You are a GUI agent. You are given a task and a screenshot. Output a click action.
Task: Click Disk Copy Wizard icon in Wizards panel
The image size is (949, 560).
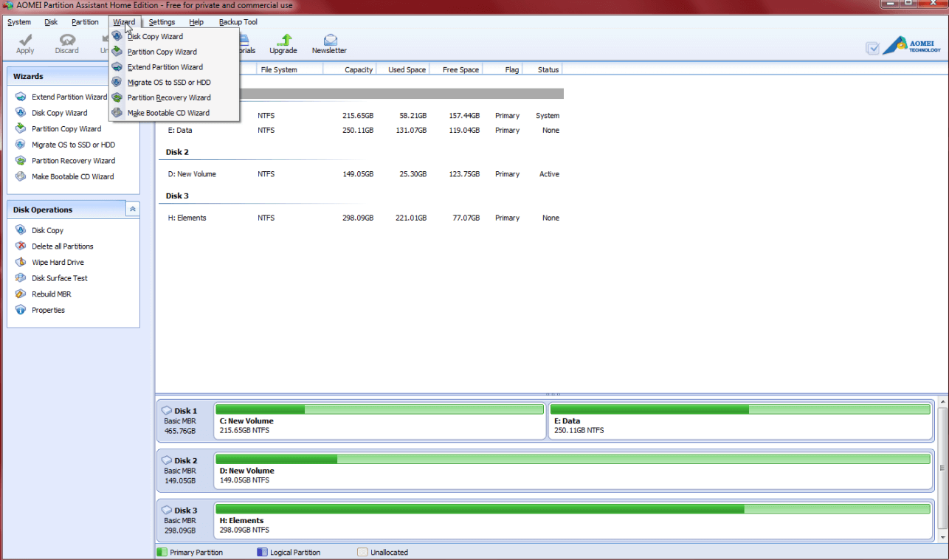pyautogui.click(x=21, y=113)
